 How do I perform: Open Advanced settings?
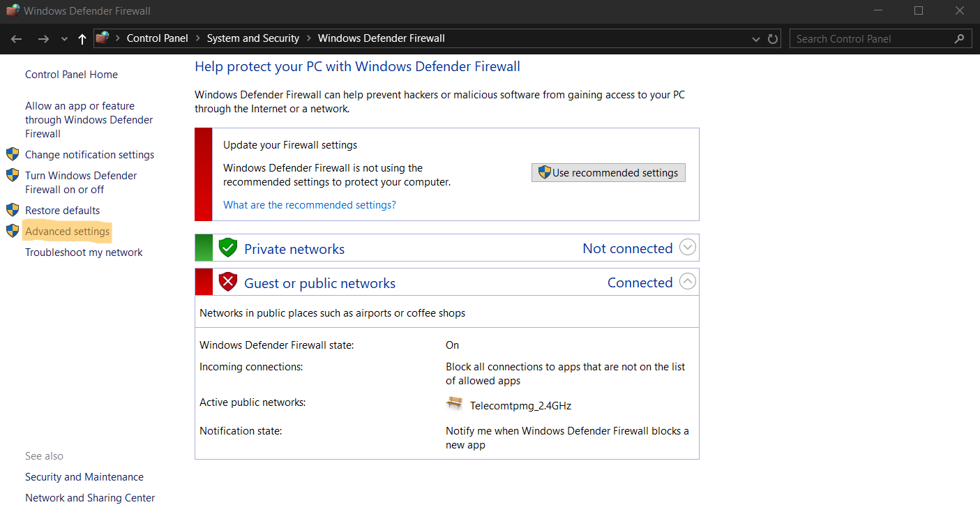point(67,232)
